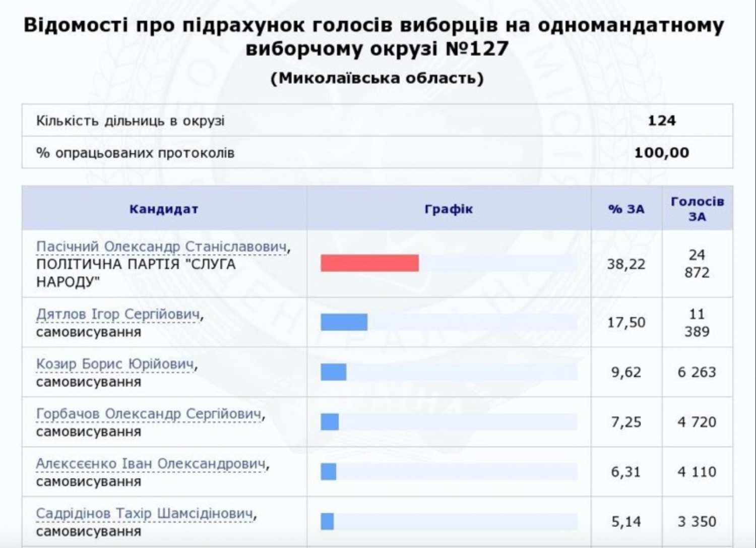Click the 17,50 percentage for Дятлов
This screenshot has height=548, width=756.
[x=626, y=323]
